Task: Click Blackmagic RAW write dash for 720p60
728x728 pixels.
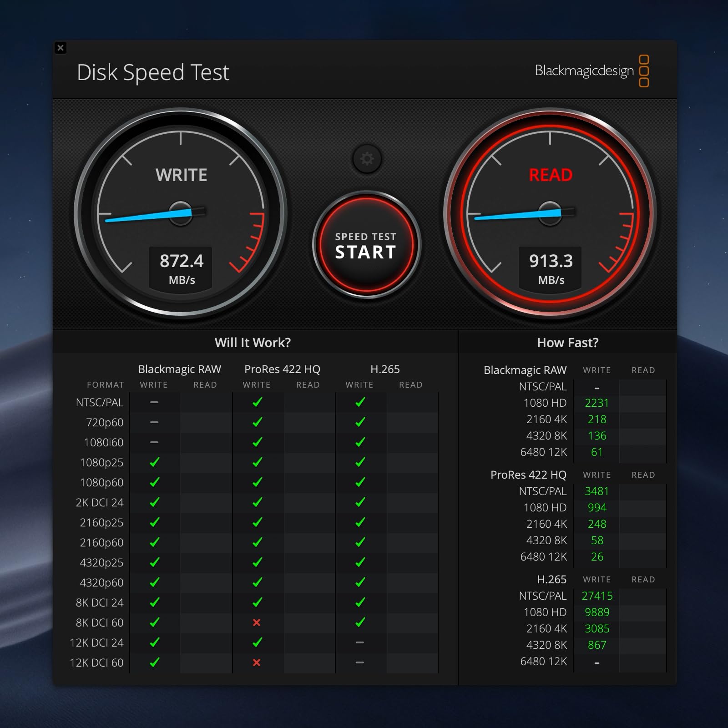Action: [x=154, y=422]
